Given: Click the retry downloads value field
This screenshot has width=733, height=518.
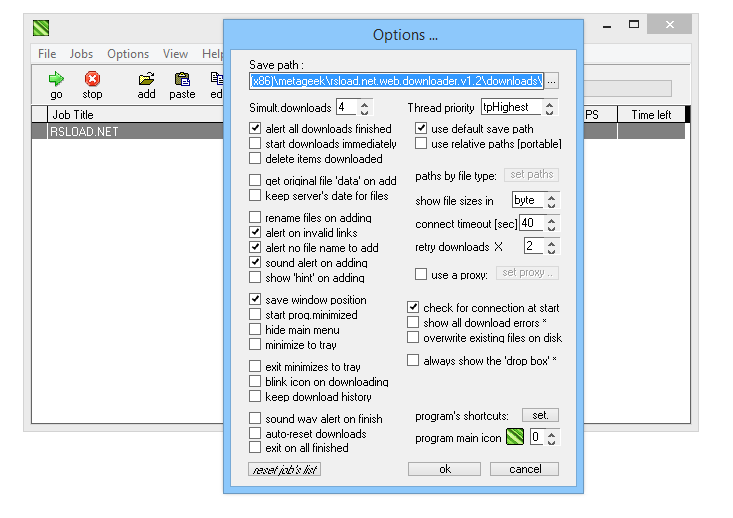Looking at the screenshot, I should (534, 246).
